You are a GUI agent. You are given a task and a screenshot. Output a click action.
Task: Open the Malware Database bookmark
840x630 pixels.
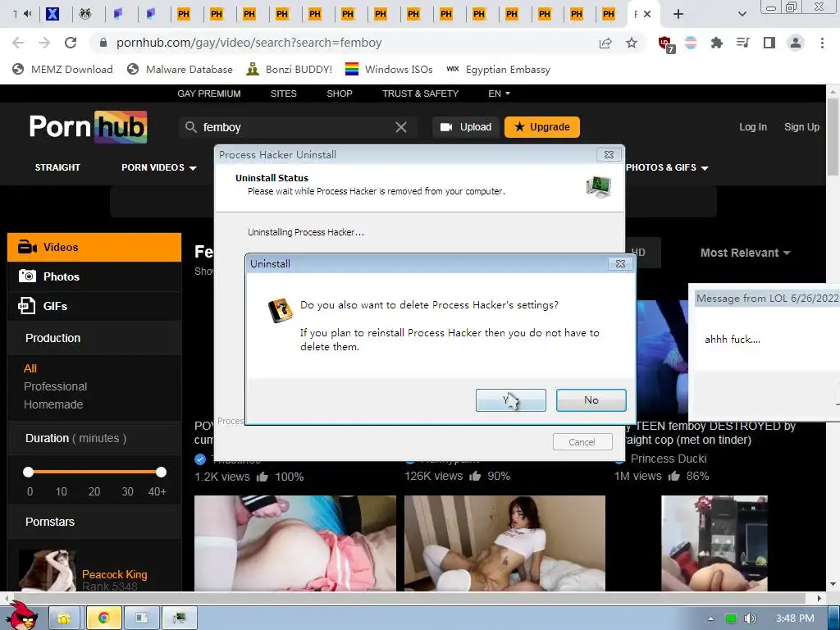pos(180,70)
